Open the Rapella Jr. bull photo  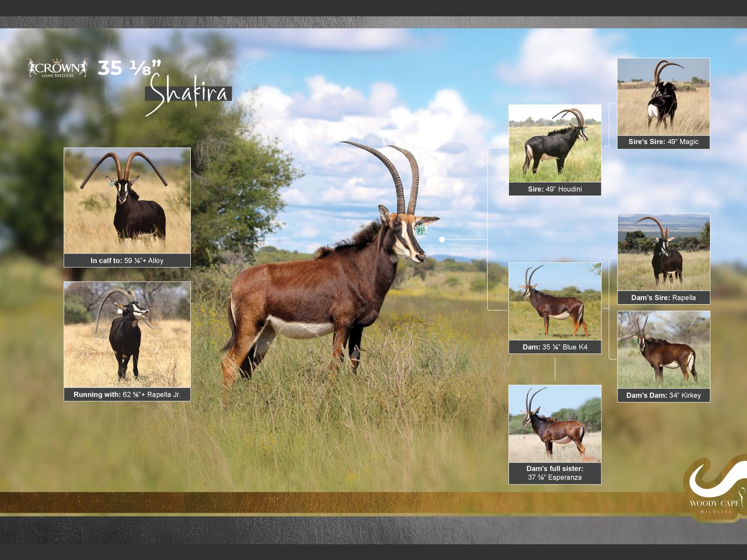click(127, 335)
